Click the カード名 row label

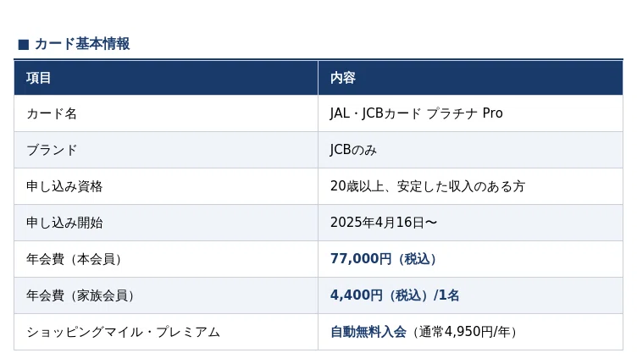52,113
